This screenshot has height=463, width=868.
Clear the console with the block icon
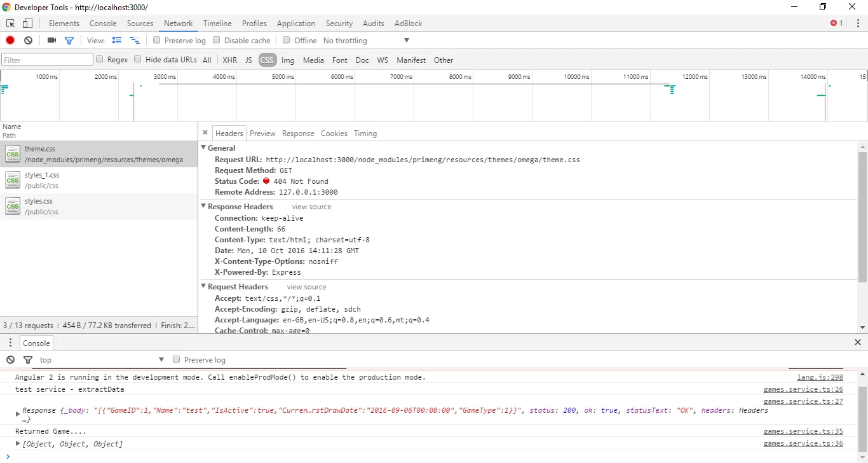tap(10, 360)
